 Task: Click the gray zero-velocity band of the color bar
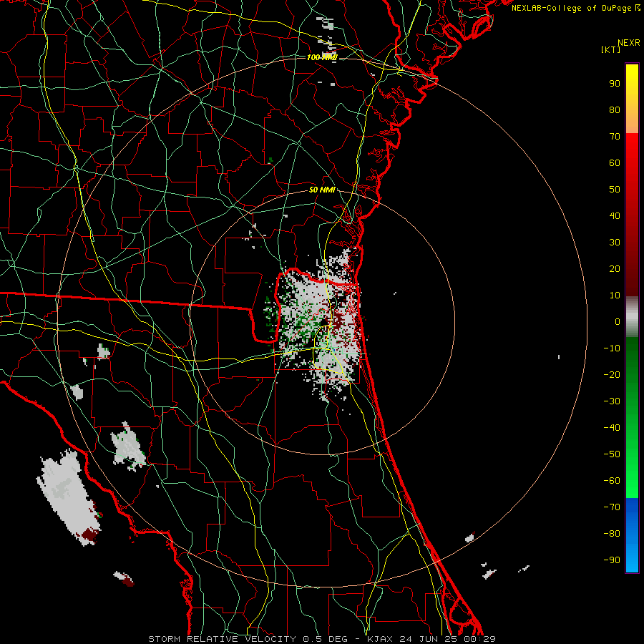pos(632,317)
